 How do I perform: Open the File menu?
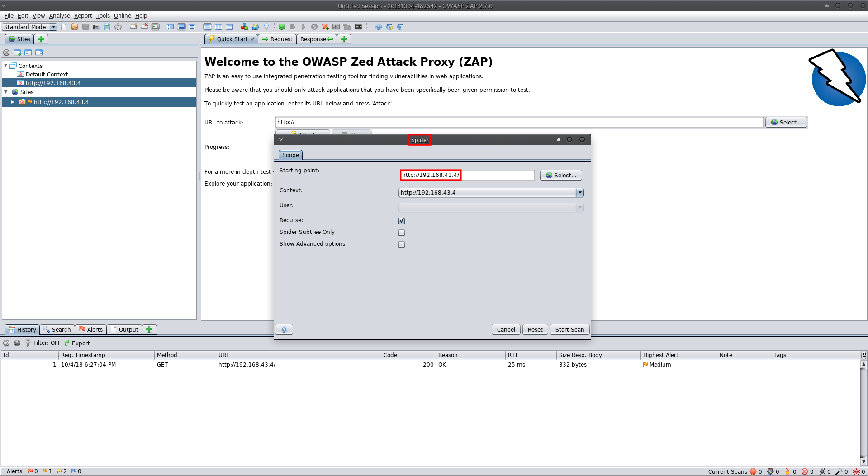pyautogui.click(x=9, y=15)
